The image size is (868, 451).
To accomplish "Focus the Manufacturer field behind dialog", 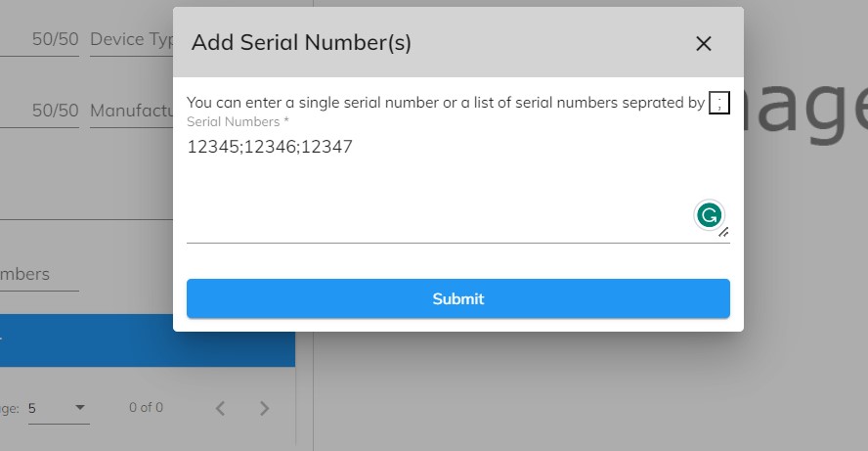I will point(132,111).
